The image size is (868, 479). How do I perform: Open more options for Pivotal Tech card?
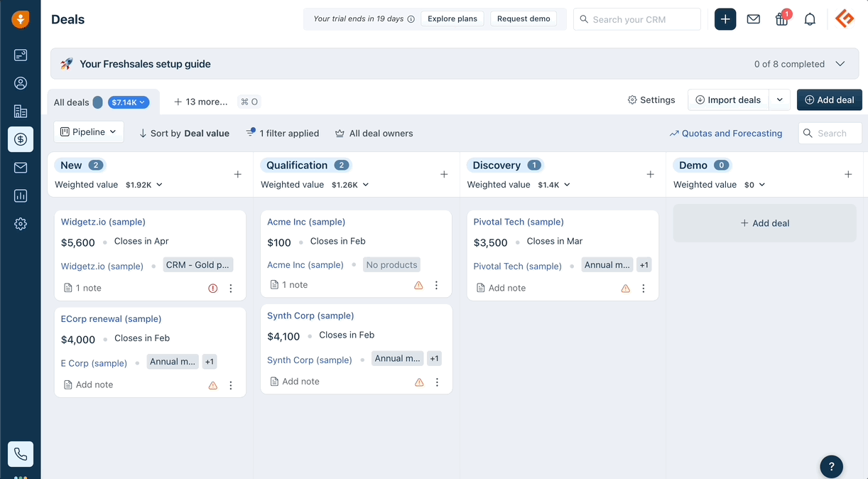pos(644,289)
